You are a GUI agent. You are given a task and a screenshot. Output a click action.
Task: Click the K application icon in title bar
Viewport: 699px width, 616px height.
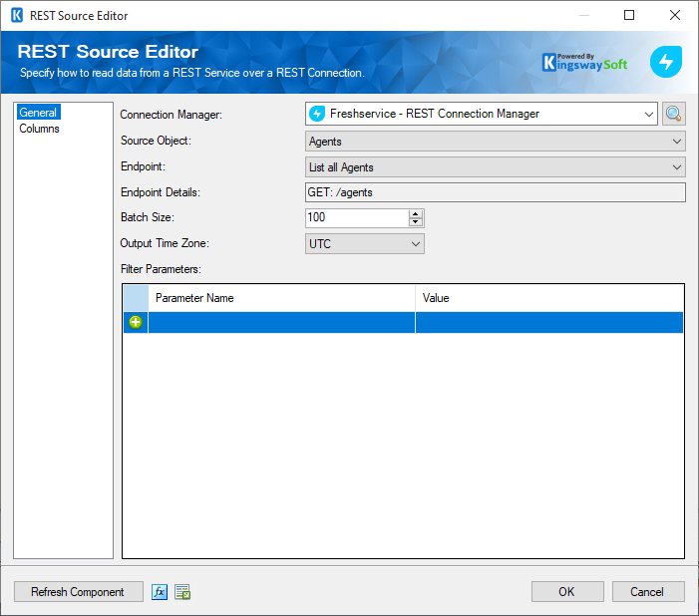pos(17,15)
